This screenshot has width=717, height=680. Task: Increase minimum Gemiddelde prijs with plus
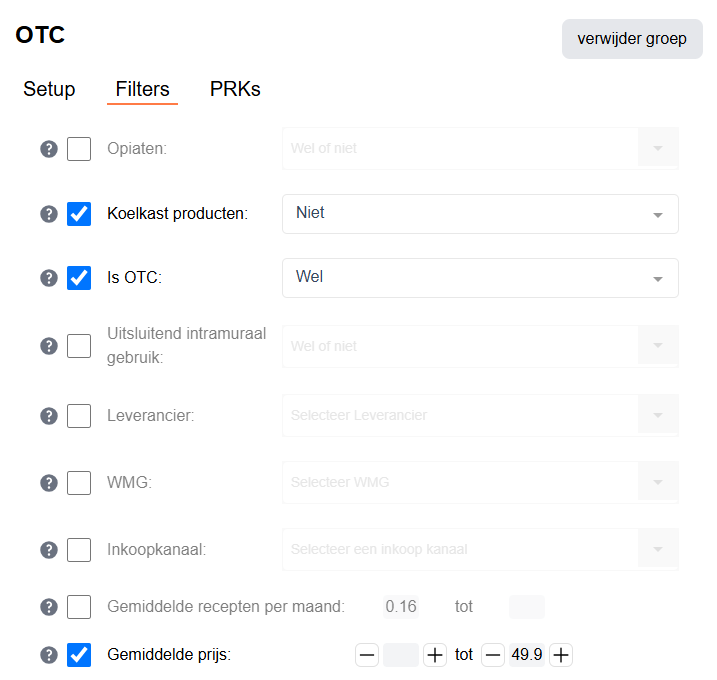tap(435, 655)
